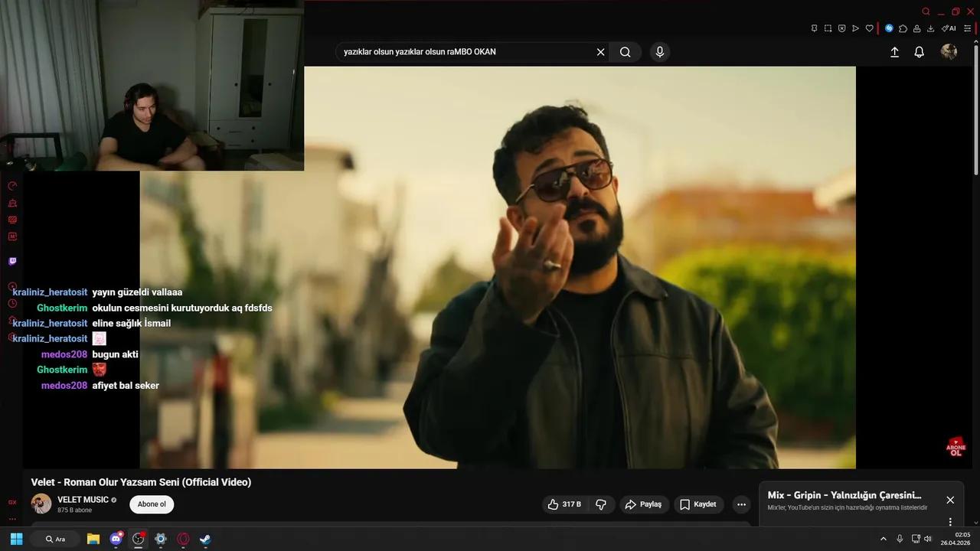Open Easy Setup sliders icon

(x=967, y=28)
